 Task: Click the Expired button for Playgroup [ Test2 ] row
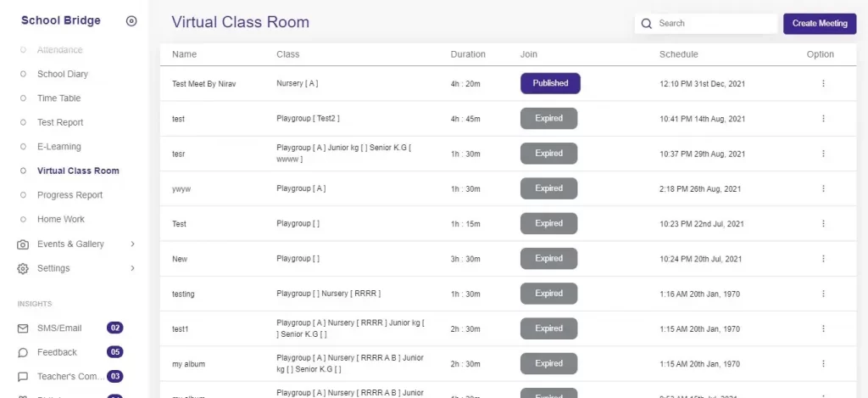(548, 118)
